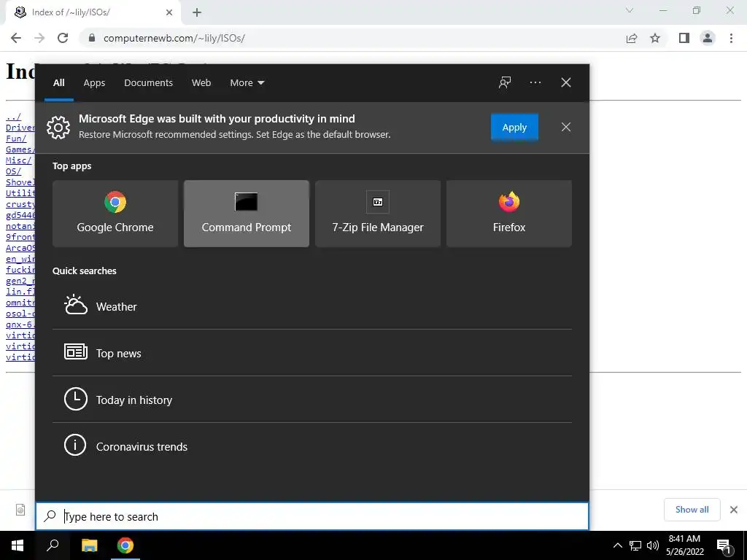The width and height of the screenshot is (747, 560).
Task: Open the Weather quick search
Action: pyautogui.click(x=312, y=307)
